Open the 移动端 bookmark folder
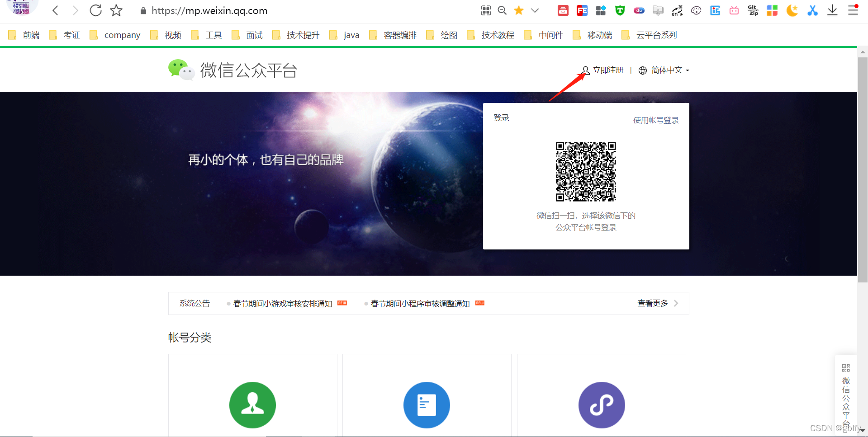Image resolution: width=868 pixels, height=437 pixels. (592, 35)
